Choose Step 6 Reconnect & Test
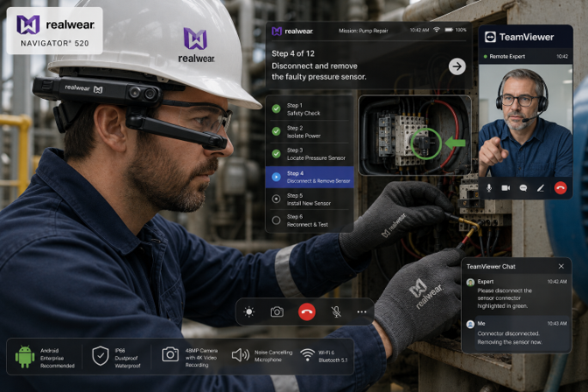 (310, 220)
